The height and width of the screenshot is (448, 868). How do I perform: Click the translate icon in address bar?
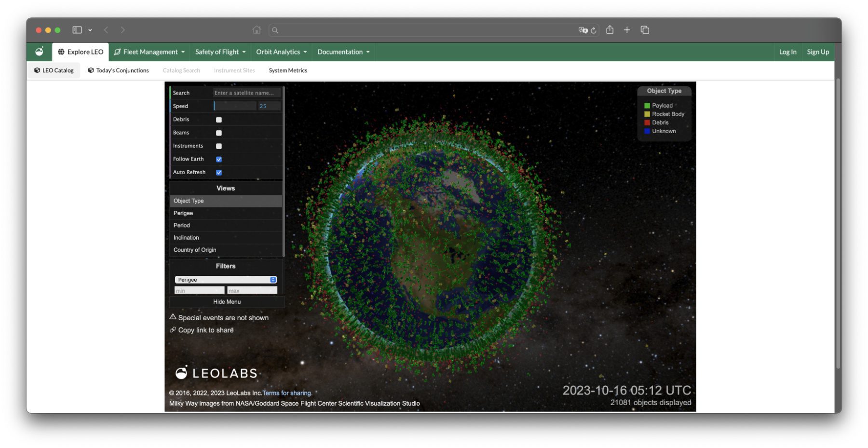tap(583, 30)
